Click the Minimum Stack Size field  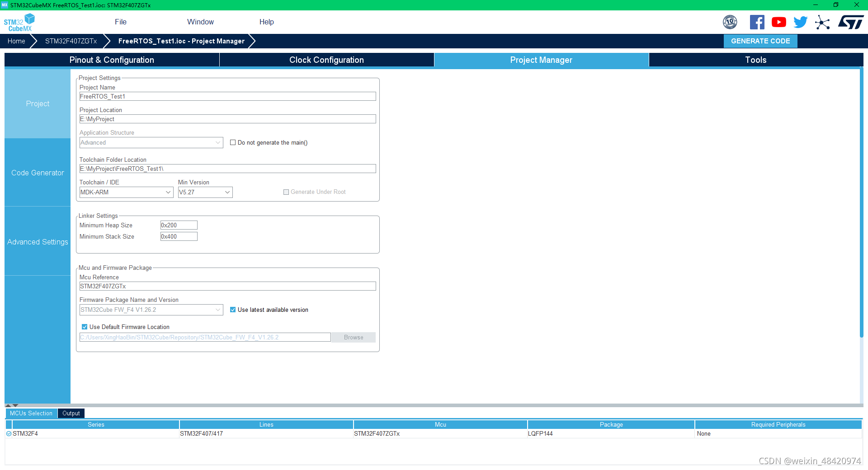pos(179,236)
